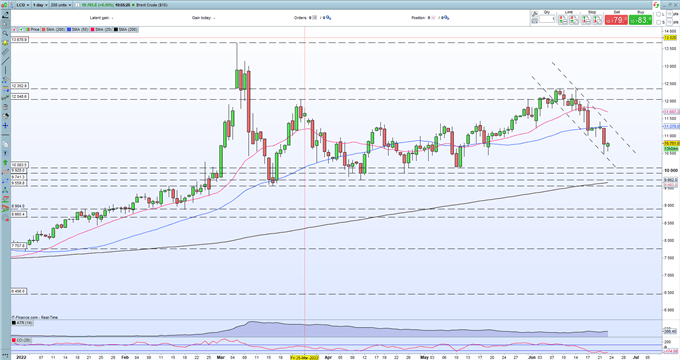Screen dimensions: 680x360
Task: Click the red arrow icon before Price label
Action: click(x=15, y=29)
